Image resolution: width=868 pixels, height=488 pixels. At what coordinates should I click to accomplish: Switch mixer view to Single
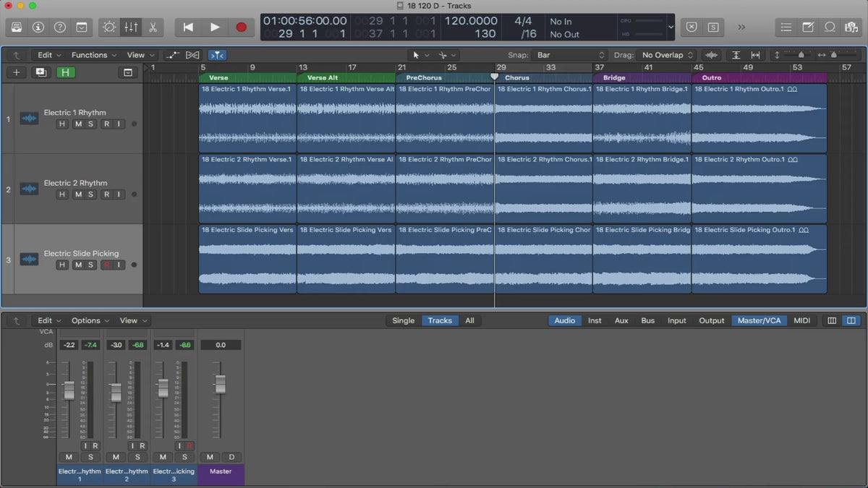pyautogui.click(x=404, y=320)
